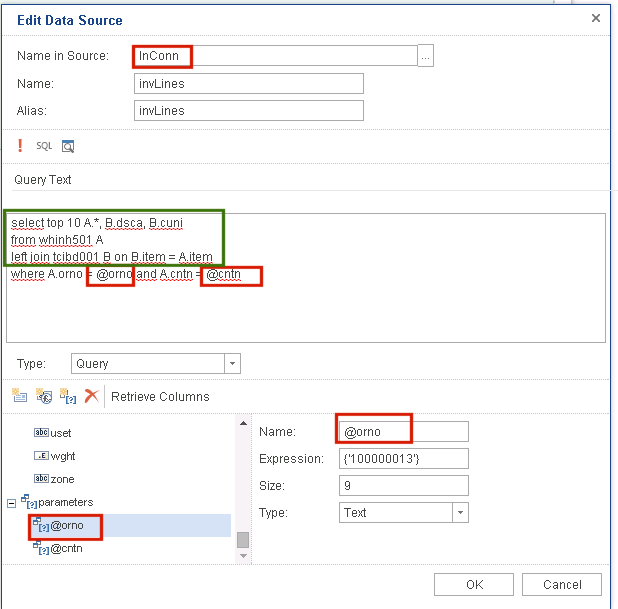Collapse the parameters tree node
Viewport: 618px width, 609px height.
point(13,502)
